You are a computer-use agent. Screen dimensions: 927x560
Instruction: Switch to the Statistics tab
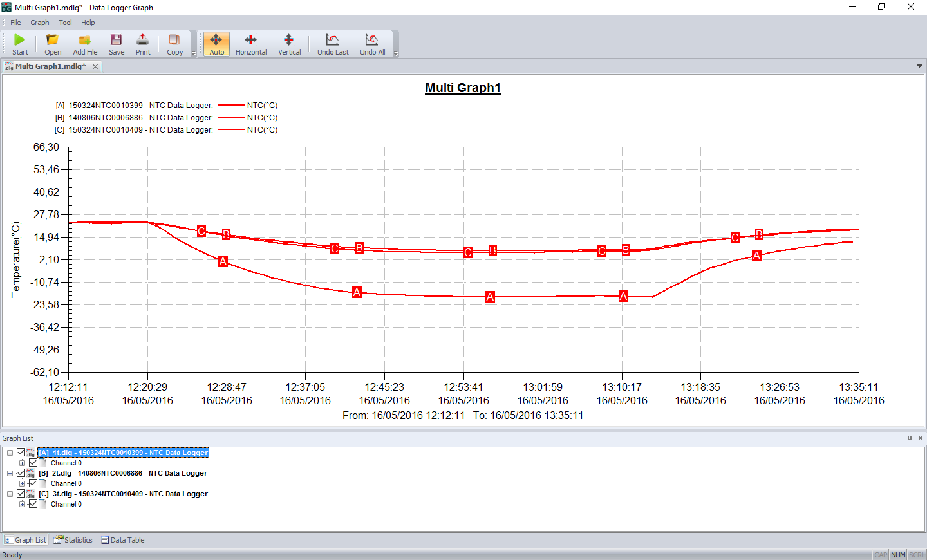[72, 540]
